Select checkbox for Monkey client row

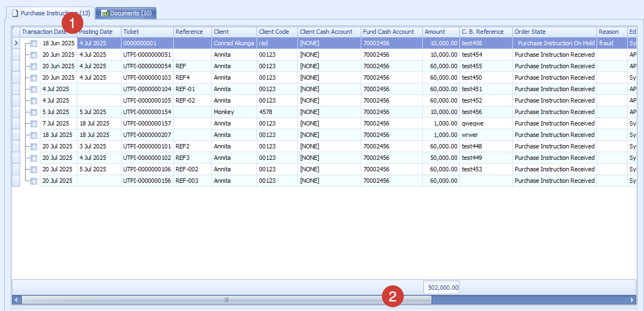(x=34, y=112)
